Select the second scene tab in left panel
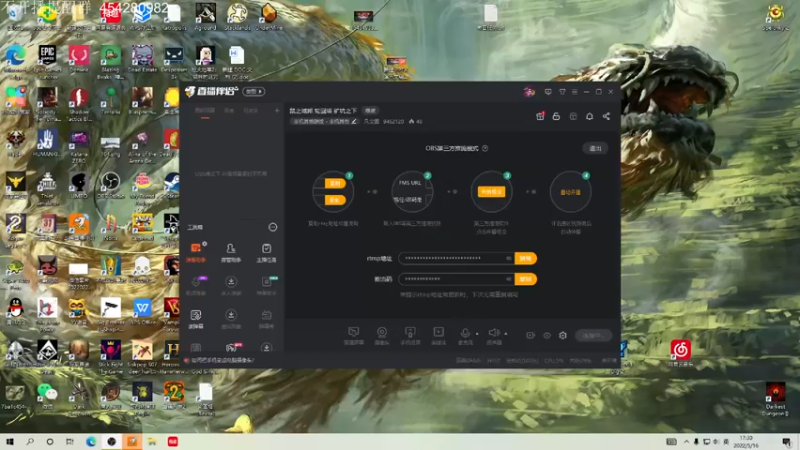 click(x=229, y=110)
